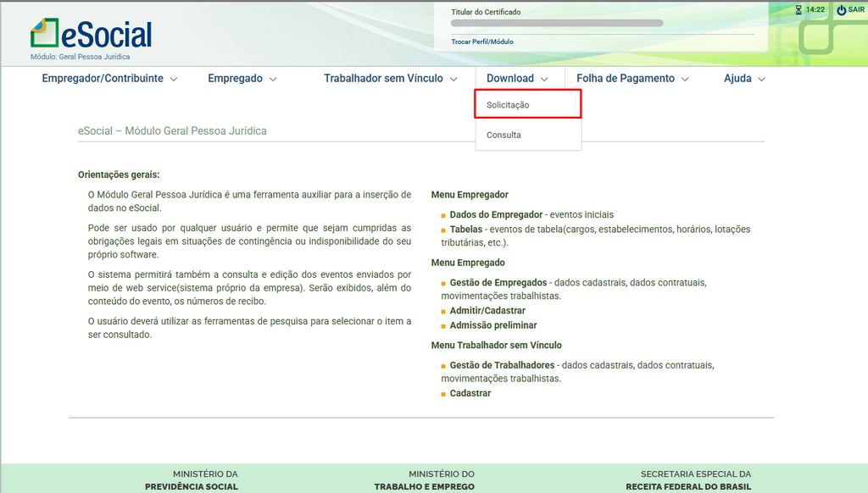The image size is (868, 493).
Task: Expand the chevron beside Empregador/Contribuinte
Action: [x=174, y=79]
